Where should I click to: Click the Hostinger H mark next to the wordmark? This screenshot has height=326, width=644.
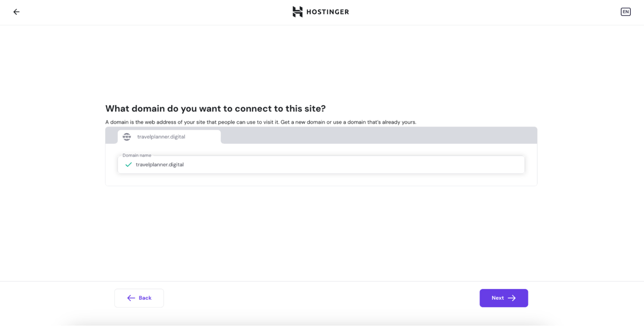pyautogui.click(x=297, y=11)
